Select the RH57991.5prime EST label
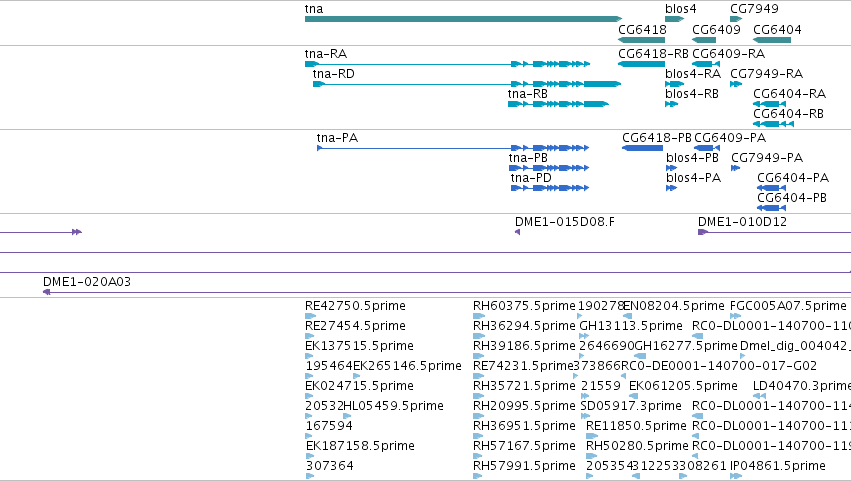This screenshot has width=851, height=481. pyautogui.click(x=524, y=466)
